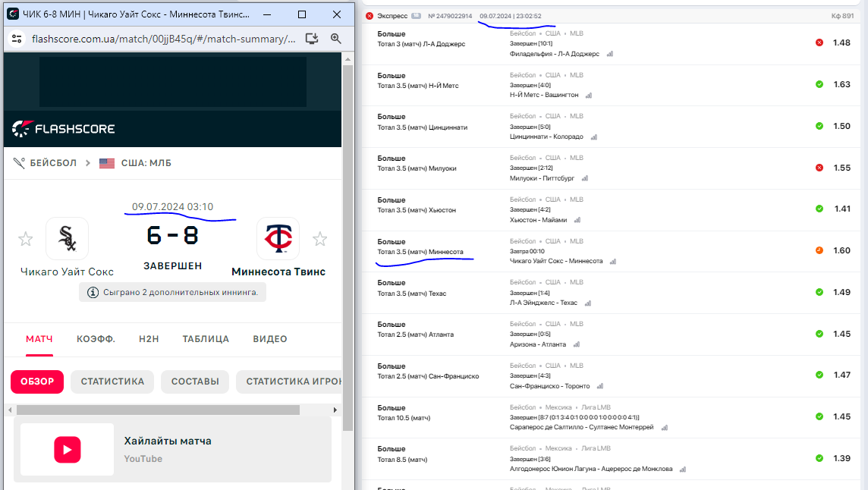
Task: Open the Хайлайты матча video card title
Action: [168, 441]
